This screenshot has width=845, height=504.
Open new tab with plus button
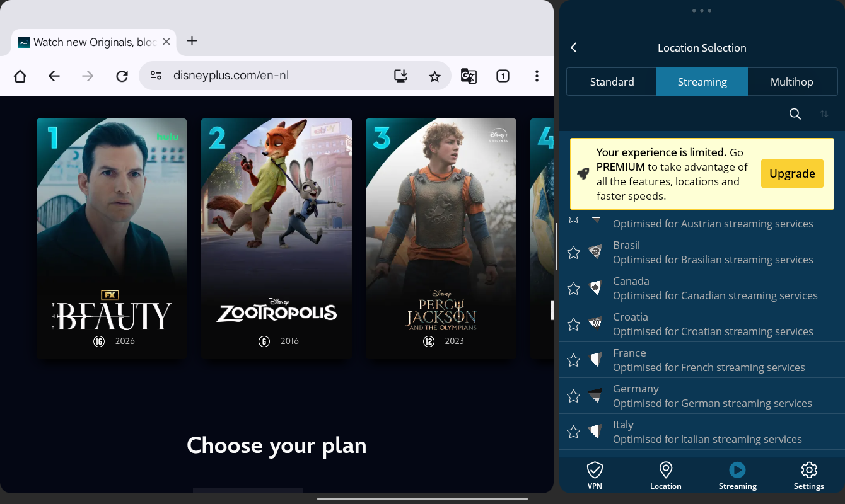(x=192, y=41)
